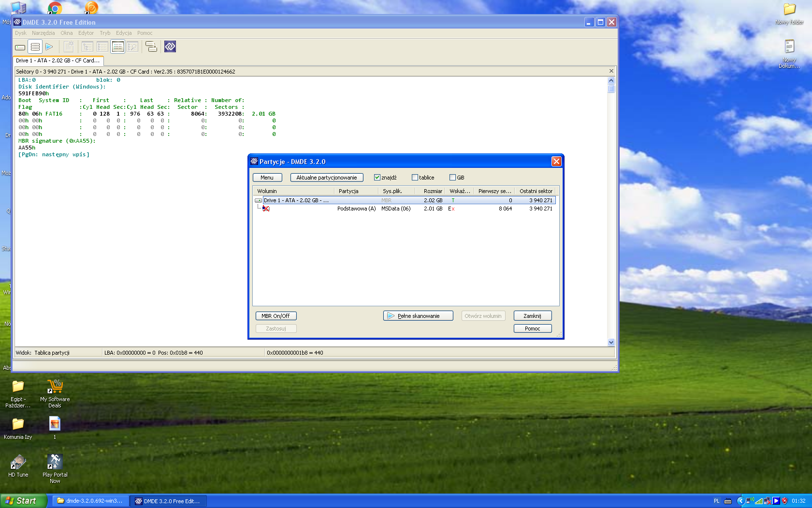Click the Pomoc button in the dialog
This screenshot has width=812, height=508.
[x=532, y=329]
